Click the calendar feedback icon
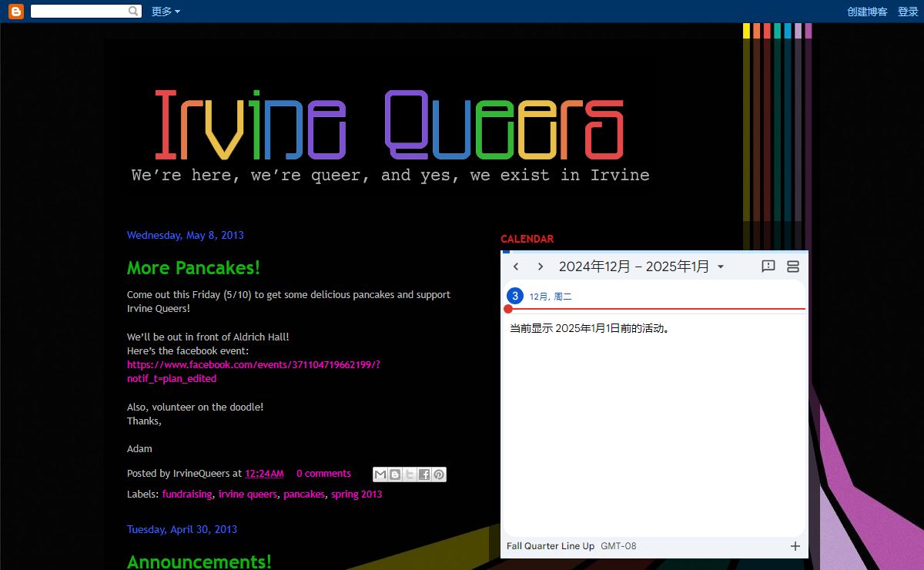This screenshot has height=570, width=924. coord(768,267)
